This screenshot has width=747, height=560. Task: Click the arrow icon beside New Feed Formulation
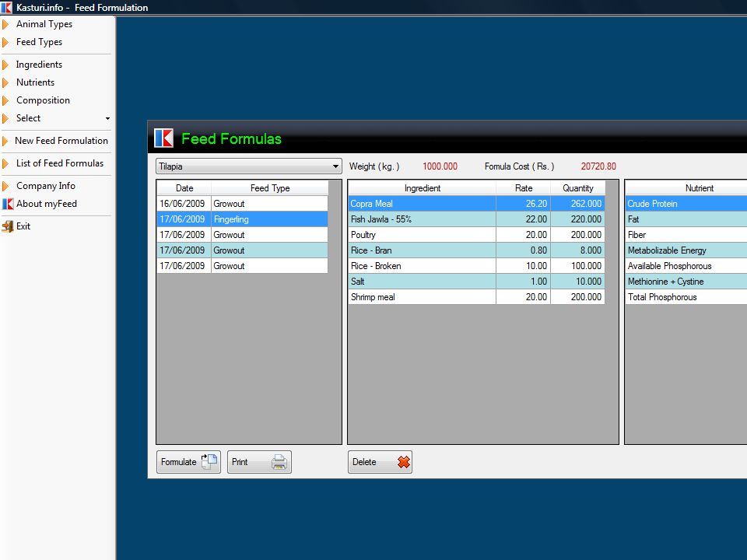5,141
